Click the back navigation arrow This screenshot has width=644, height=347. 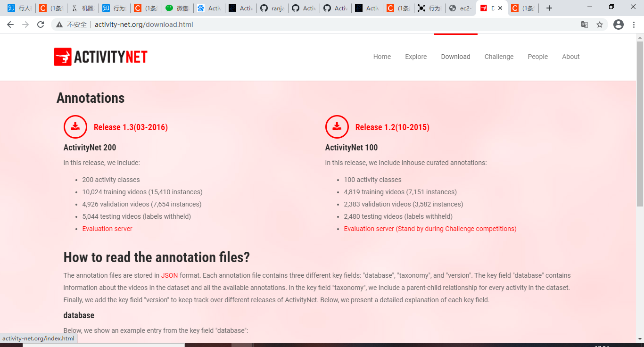click(x=10, y=24)
